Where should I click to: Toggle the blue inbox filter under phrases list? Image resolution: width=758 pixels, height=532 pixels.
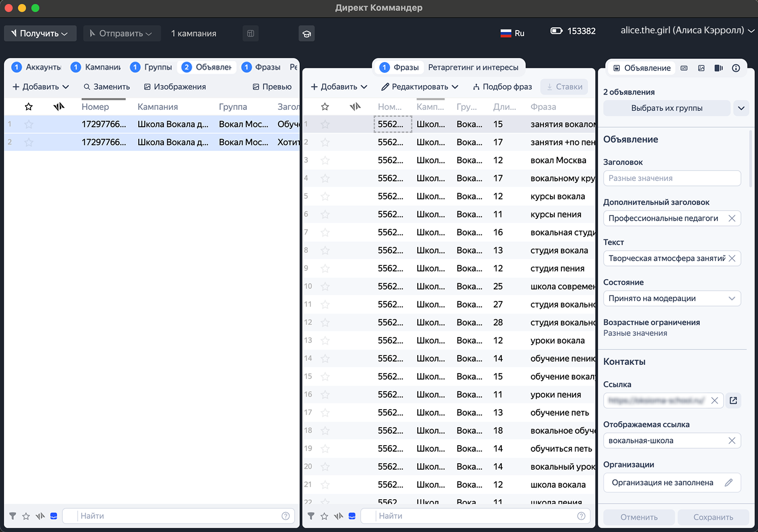click(x=352, y=516)
